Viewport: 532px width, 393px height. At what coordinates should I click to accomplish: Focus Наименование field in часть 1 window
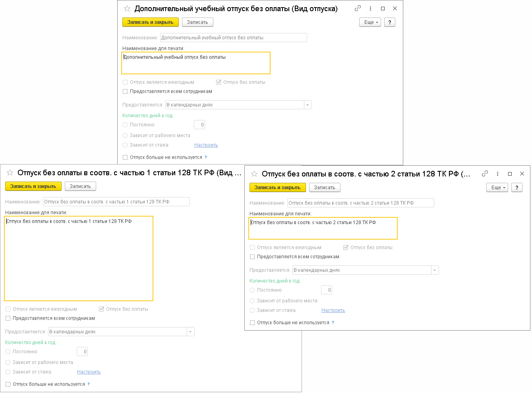tap(116, 202)
